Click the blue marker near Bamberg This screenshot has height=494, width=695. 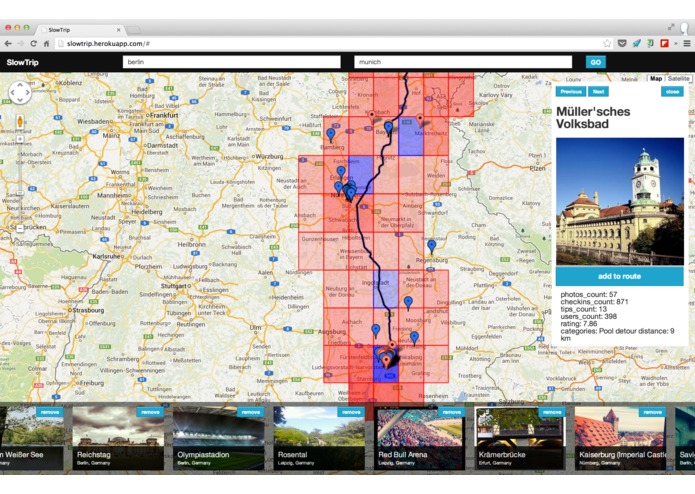pyautogui.click(x=331, y=135)
